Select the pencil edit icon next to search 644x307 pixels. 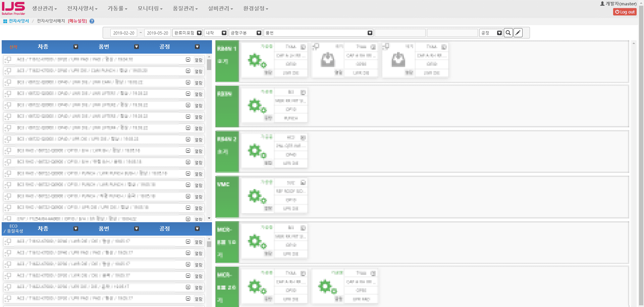518,33
